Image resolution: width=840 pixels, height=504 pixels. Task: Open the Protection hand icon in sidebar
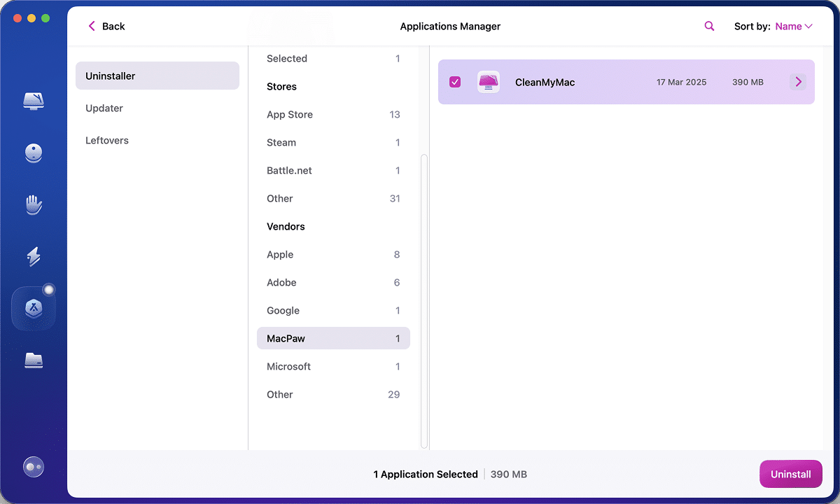(x=34, y=205)
